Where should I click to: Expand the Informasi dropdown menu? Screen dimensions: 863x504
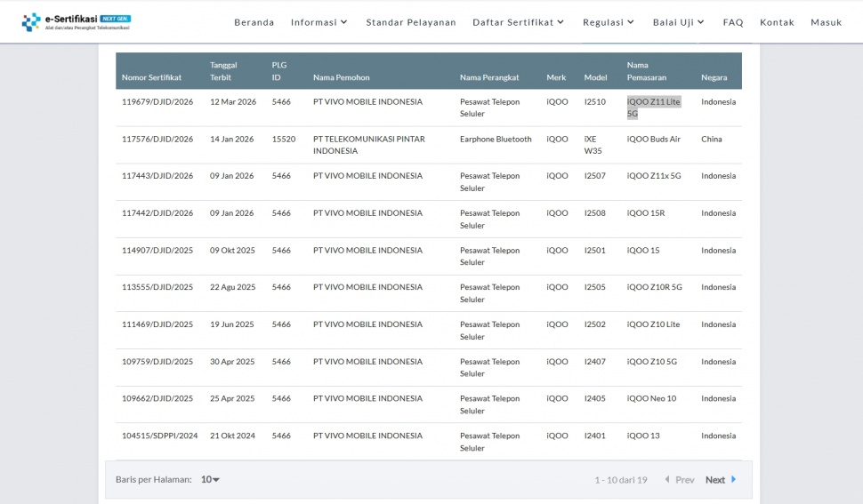click(x=319, y=22)
